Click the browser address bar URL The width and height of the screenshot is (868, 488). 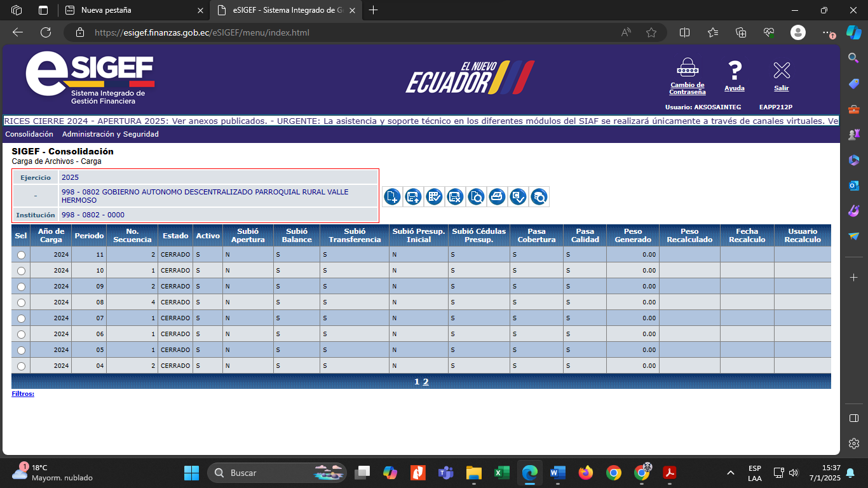tap(202, 32)
